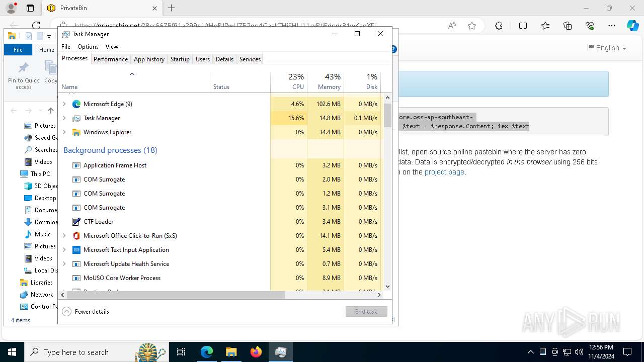Switch to the Users tab

[203, 59]
